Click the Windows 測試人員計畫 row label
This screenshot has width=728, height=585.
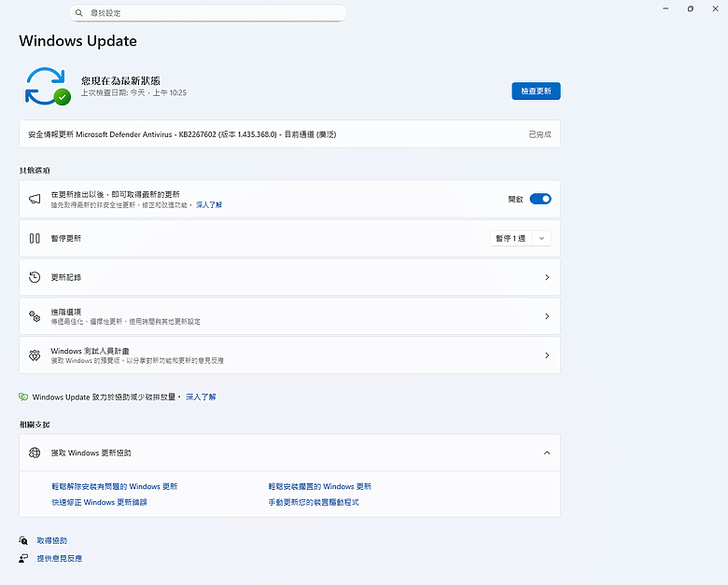(x=91, y=351)
